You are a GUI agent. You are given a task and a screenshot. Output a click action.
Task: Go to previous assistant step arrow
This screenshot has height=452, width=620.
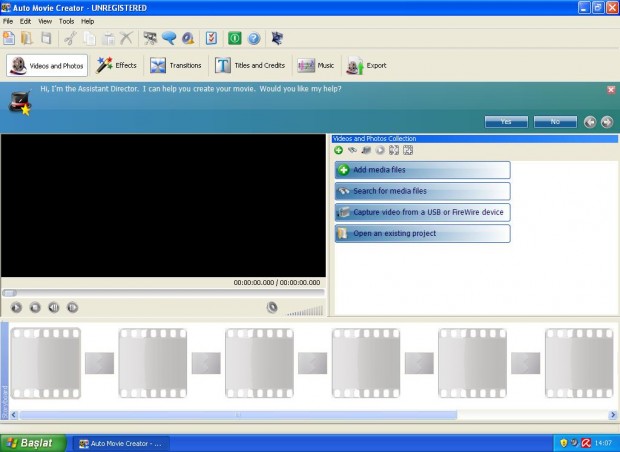(590, 122)
